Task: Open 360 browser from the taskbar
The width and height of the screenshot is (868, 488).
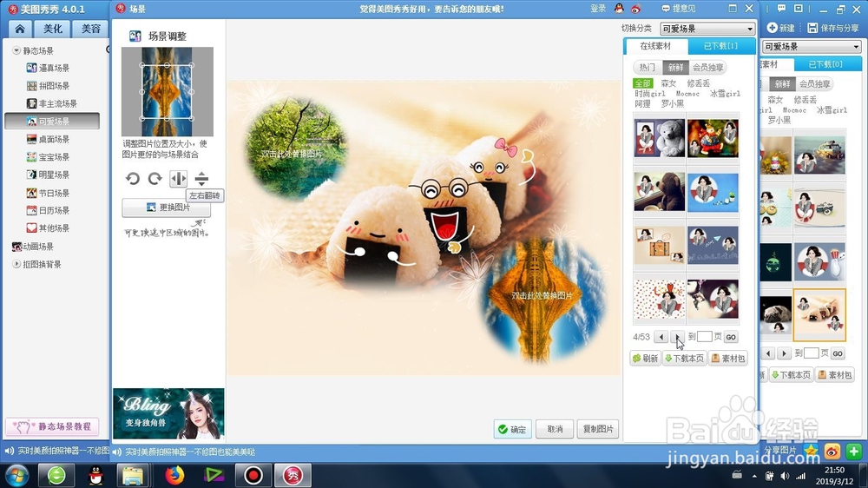Action: [x=56, y=475]
